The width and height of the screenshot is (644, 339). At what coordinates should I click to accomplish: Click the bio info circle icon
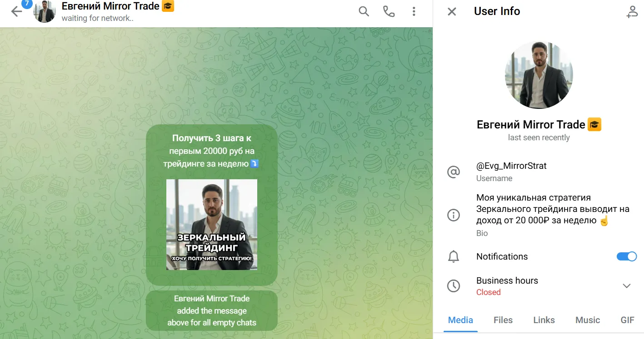tap(454, 215)
